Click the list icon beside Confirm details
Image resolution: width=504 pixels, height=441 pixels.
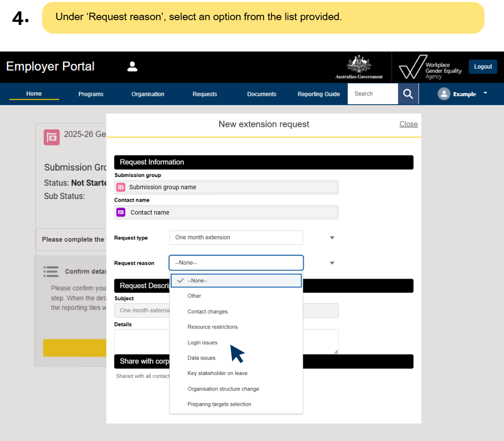coord(51,271)
